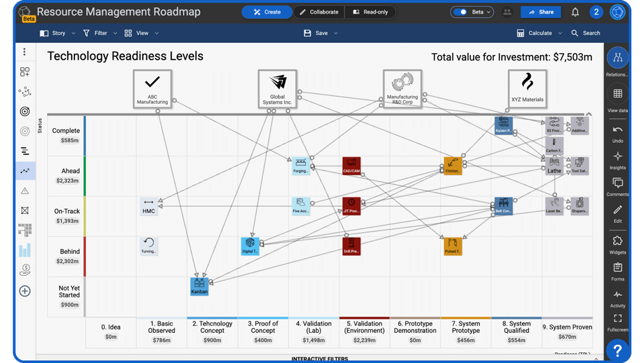The height and width of the screenshot is (363, 644).
Task: Expand the Save options dropdown
Action: 335,33
